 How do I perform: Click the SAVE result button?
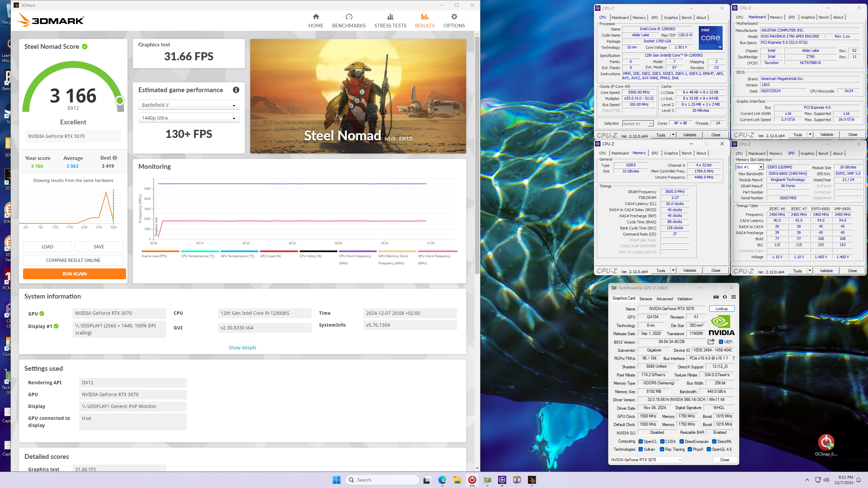[99, 247]
